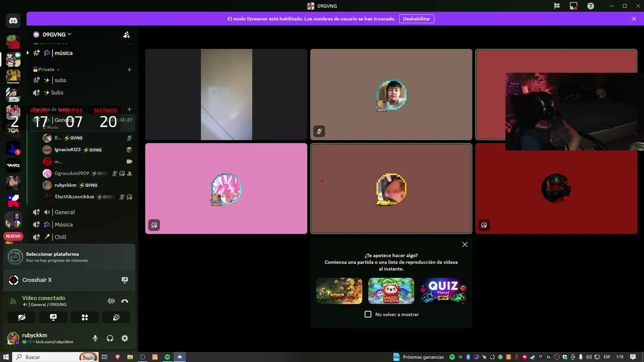
Task: Click NUEVO badge in server list
Action: coord(13,236)
